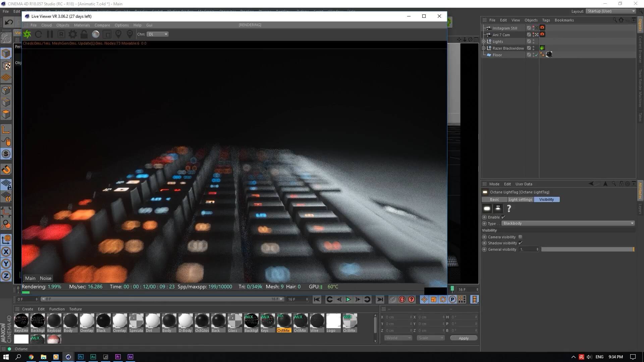Viewport: 644px width, 362px height.
Task: Open the Chn DL channel dropdown
Action: click(157, 34)
